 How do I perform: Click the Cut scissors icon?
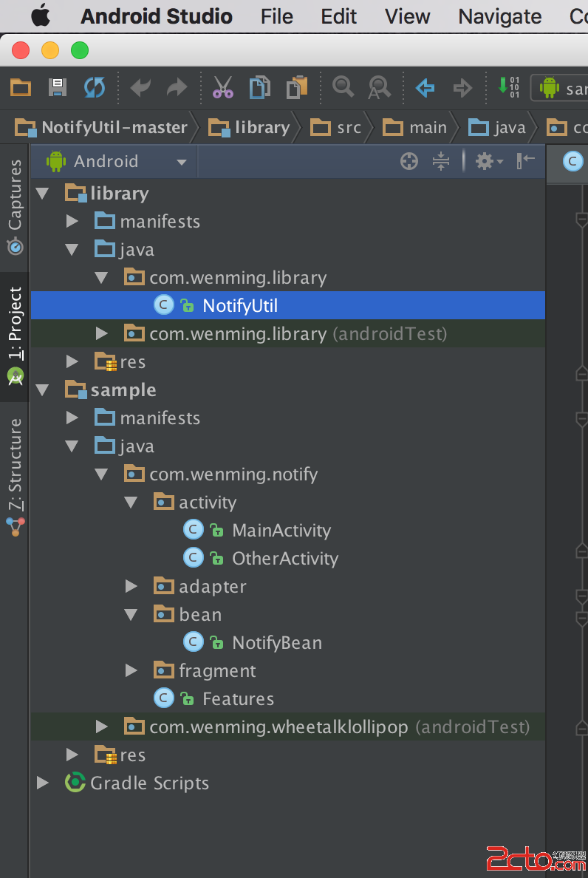click(222, 88)
